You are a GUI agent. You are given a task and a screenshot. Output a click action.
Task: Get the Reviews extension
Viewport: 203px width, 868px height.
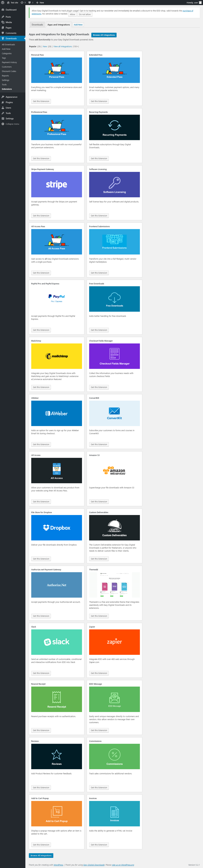pos(41,787)
